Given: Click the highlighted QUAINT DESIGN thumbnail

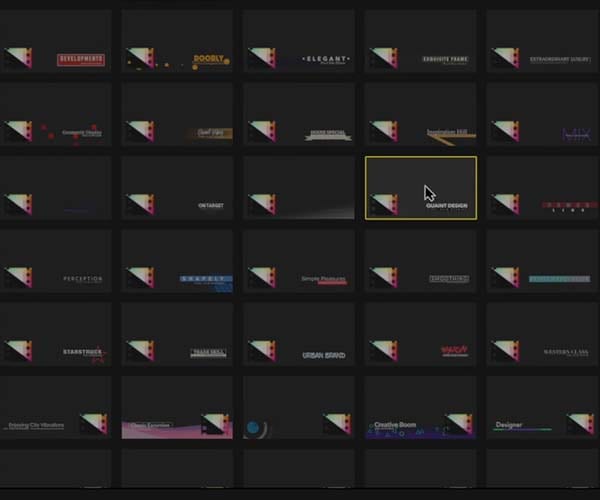Looking at the screenshot, I should click(421, 188).
